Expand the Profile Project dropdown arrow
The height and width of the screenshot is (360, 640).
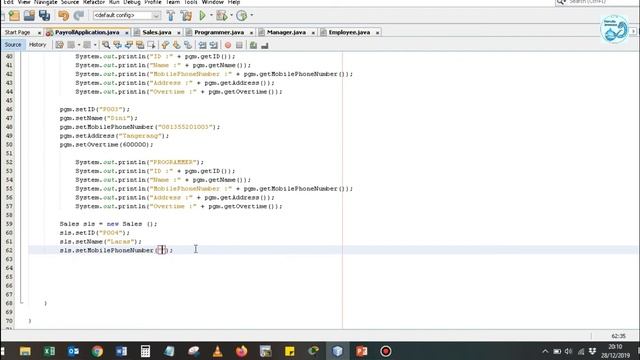click(251, 16)
